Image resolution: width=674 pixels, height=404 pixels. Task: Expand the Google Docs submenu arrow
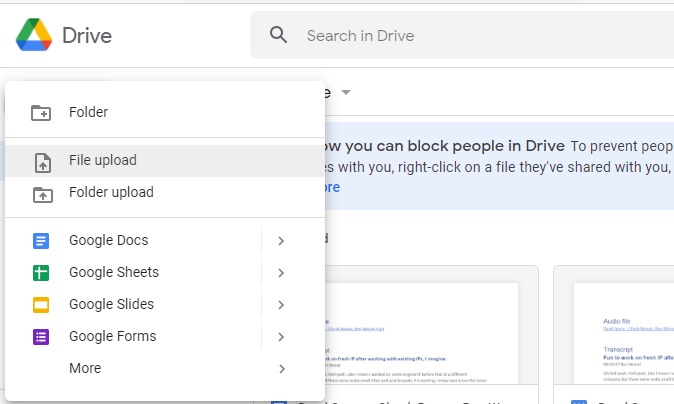281,241
